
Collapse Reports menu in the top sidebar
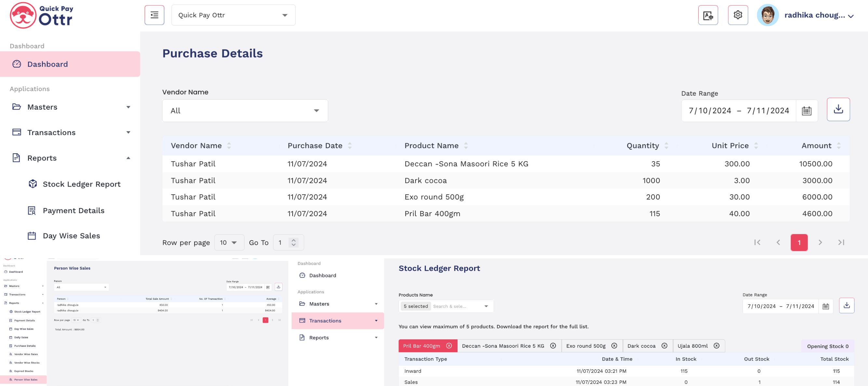[x=70, y=158]
